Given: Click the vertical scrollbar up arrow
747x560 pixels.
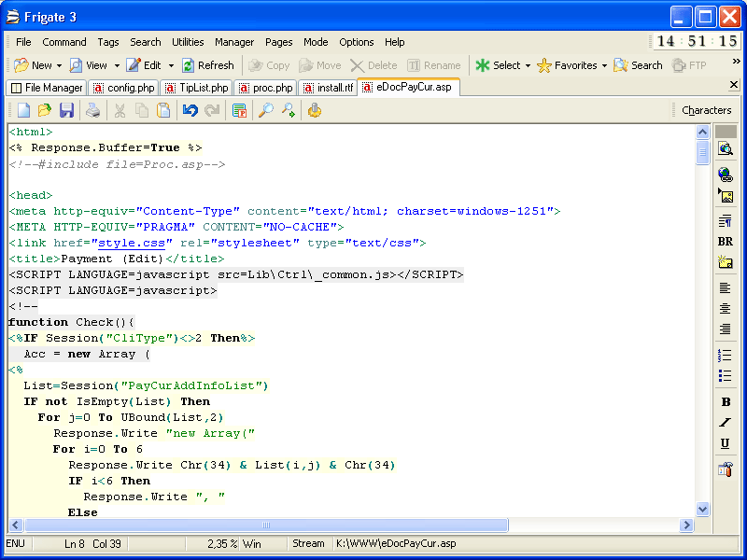Looking at the screenshot, I should pyautogui.click(x=703, y=132).
